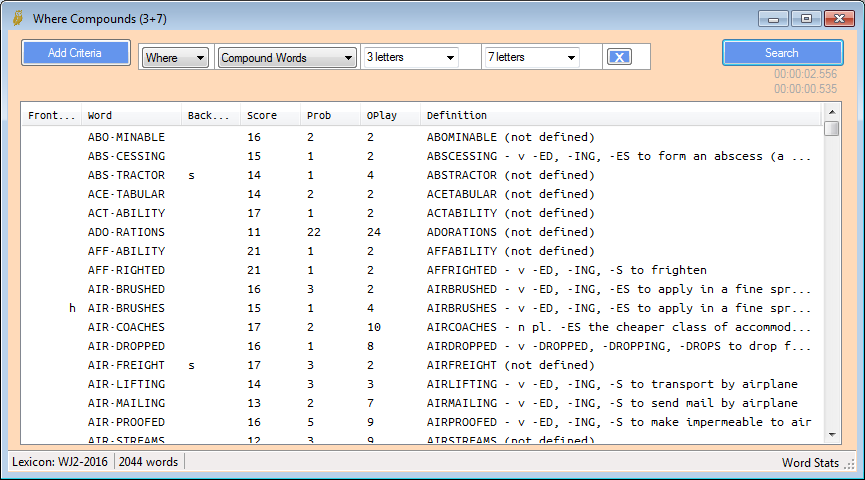Select the ADO-RATIONS word
Image resolution: width=865 pixels, height=480 pixels.
pyautogui.click(x=126, y=232)
